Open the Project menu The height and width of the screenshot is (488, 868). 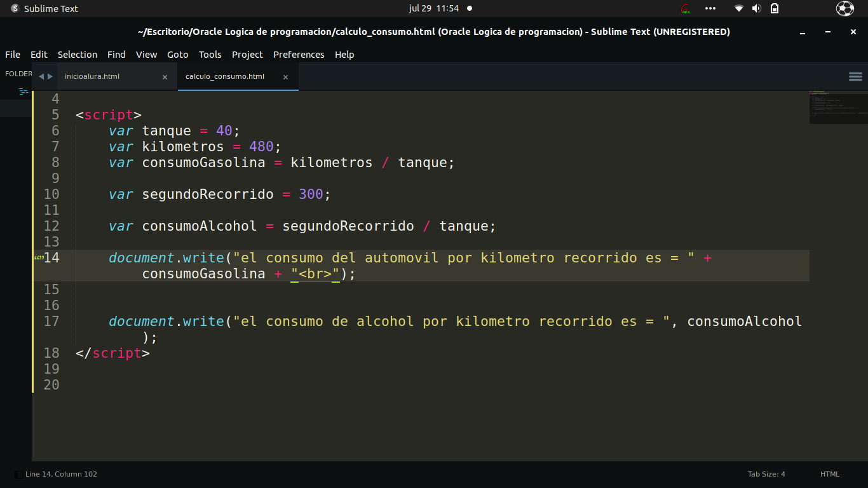(247, 55)
